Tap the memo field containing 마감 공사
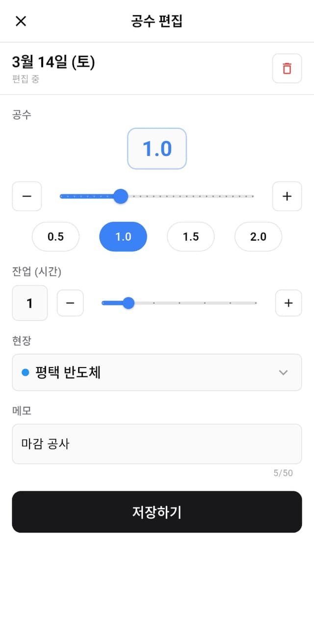The width and height of the screenshot is (314, 644). pos(157,444)
